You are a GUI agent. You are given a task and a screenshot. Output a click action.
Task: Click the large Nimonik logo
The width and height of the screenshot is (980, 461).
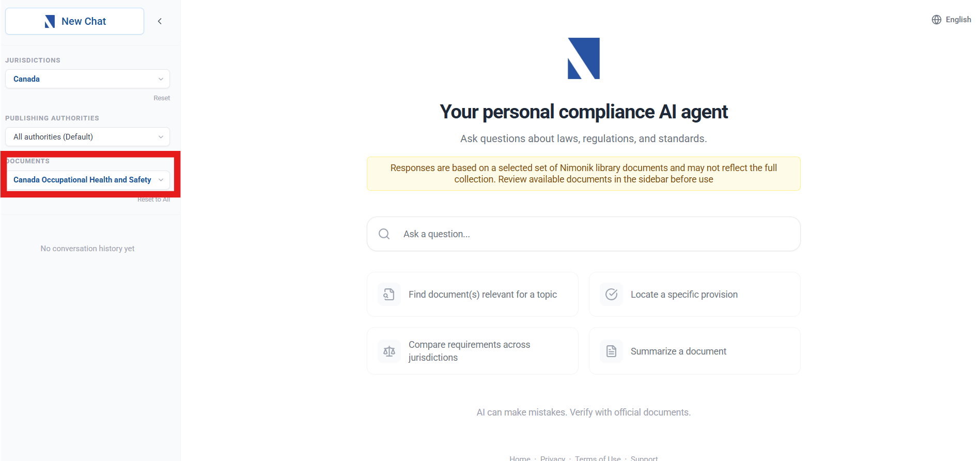(584, 58)
